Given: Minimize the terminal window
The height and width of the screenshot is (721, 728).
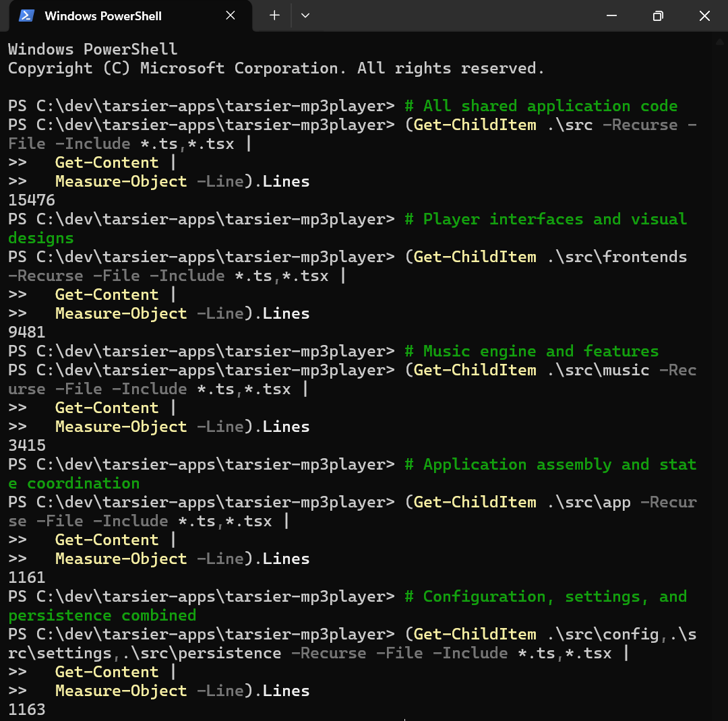Looking at the screenshot, I should coord(611,15).
